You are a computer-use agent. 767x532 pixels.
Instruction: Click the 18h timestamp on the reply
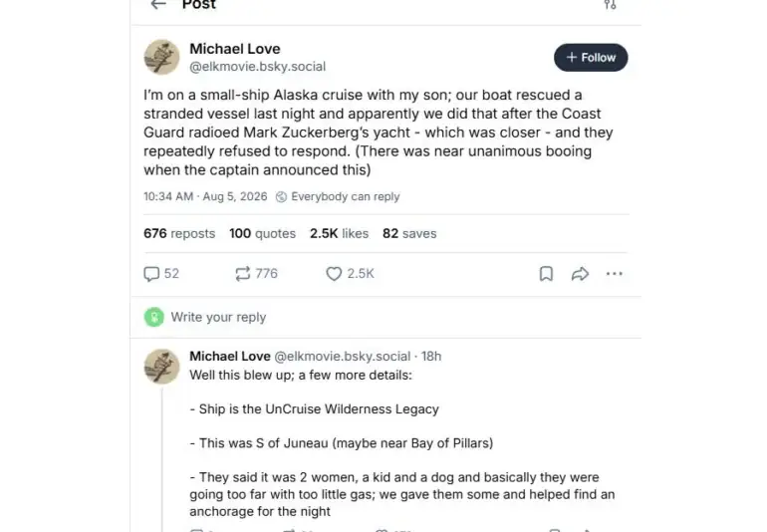(x=431, y=357)
